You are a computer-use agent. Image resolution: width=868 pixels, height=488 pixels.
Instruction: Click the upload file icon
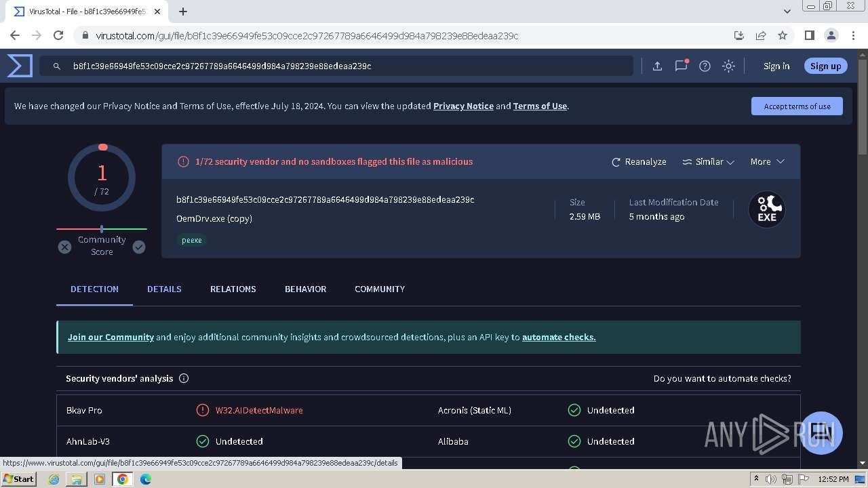[657, 66]
